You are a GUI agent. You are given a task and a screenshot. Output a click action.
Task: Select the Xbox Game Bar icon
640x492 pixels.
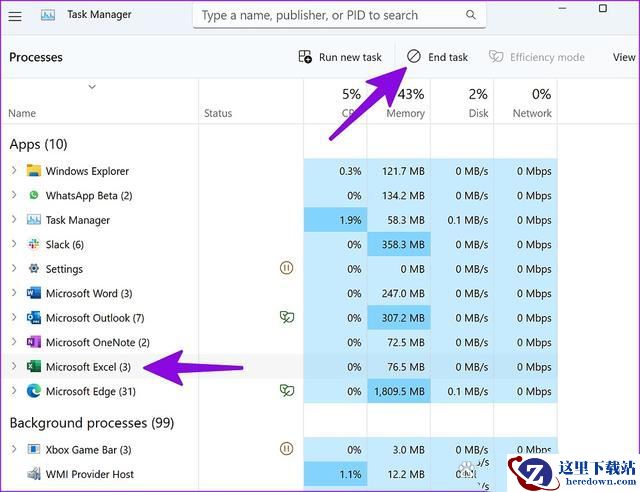33,450
